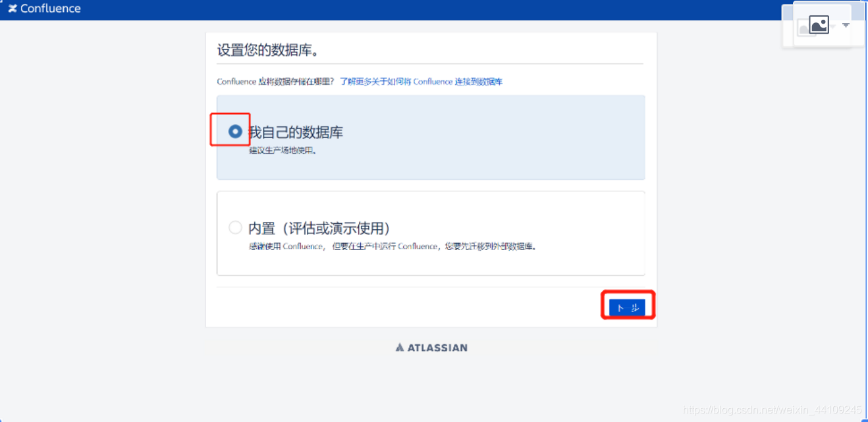Click the built-in database migration note text
The width and height of the screenshot is (868, 422).
393,247
